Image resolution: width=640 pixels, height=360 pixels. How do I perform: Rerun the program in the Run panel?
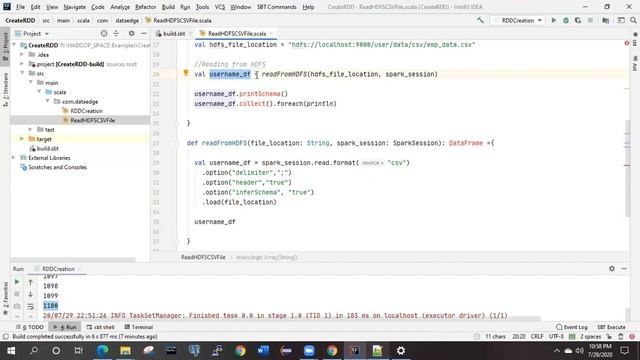[17, 282]
